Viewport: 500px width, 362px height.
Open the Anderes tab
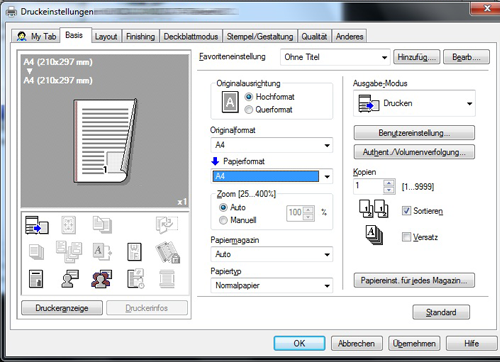[349, 36]
